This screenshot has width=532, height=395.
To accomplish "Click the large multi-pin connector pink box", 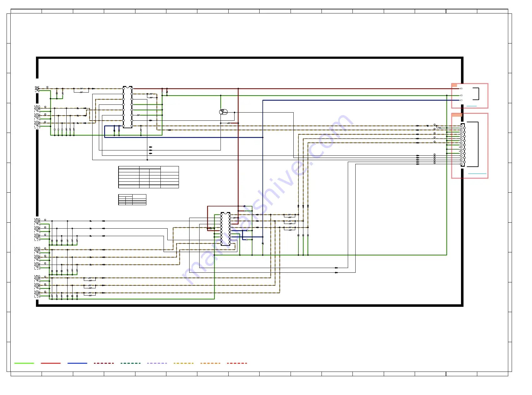I will coord(470,146).
